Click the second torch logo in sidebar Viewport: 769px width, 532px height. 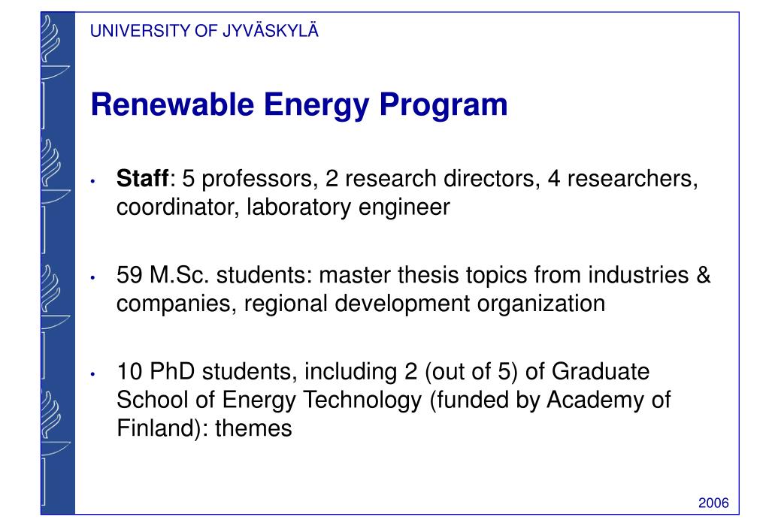55,196
